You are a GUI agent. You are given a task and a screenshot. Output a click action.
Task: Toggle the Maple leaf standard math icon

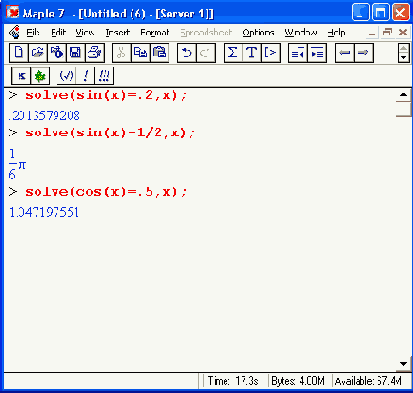tap(40, 76)
